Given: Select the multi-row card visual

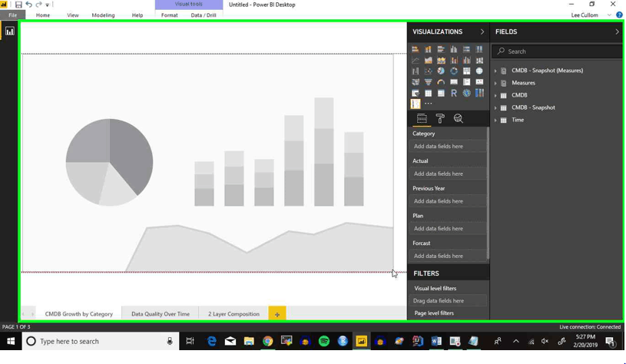Looking at the screenshot, I should [x=466, y=82].
